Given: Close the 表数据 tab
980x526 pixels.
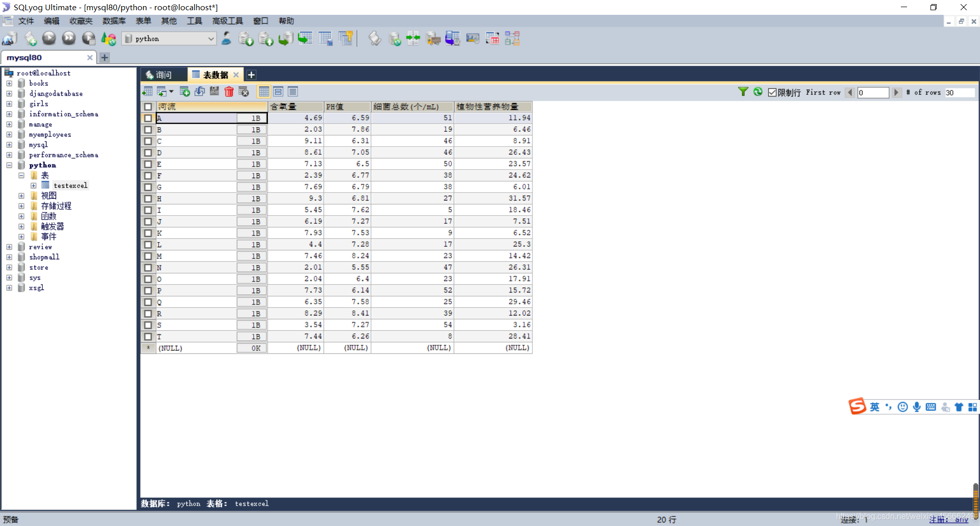Looking at the screenshot, I should [x=236, y=75].
